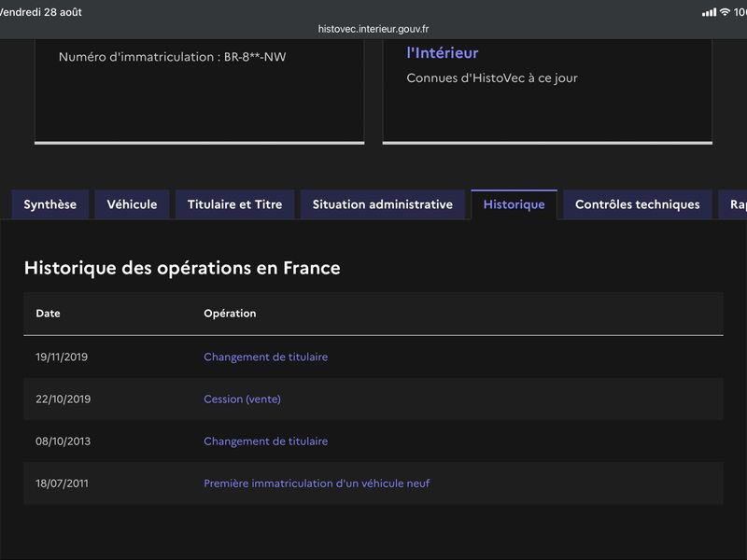Click the date 08/10/2013

(x=63, y=441)
